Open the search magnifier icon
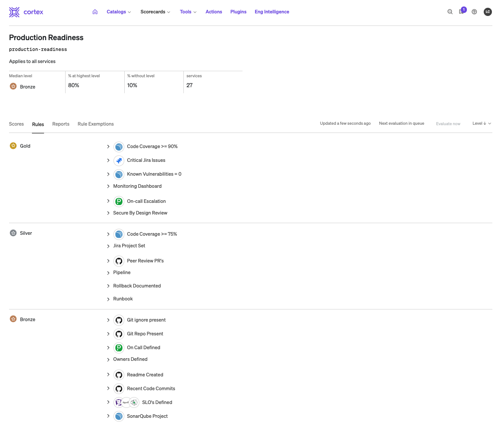 [450, 12]
